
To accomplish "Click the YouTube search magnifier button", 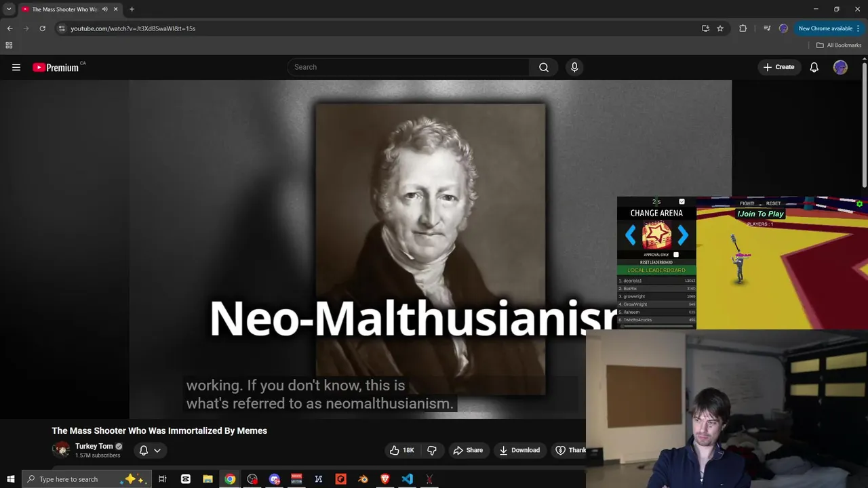I will pos(544,67).
